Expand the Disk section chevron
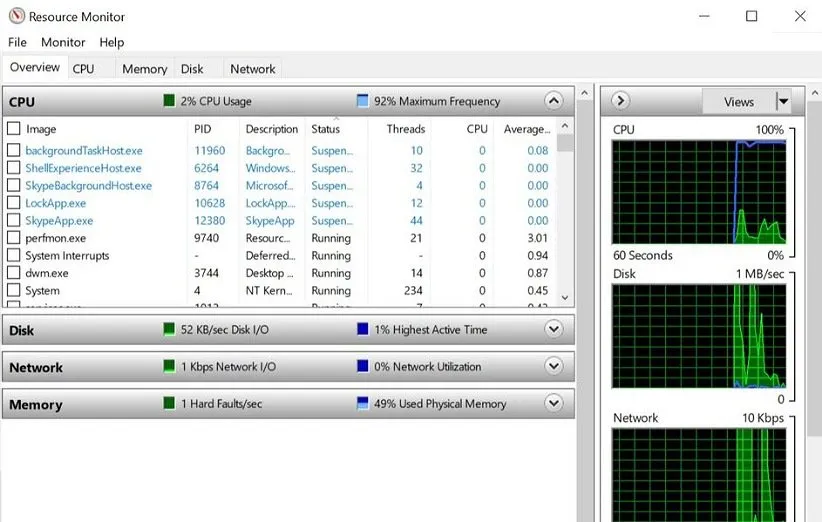This screenshot has height=522, width=822. click(553, 329)
